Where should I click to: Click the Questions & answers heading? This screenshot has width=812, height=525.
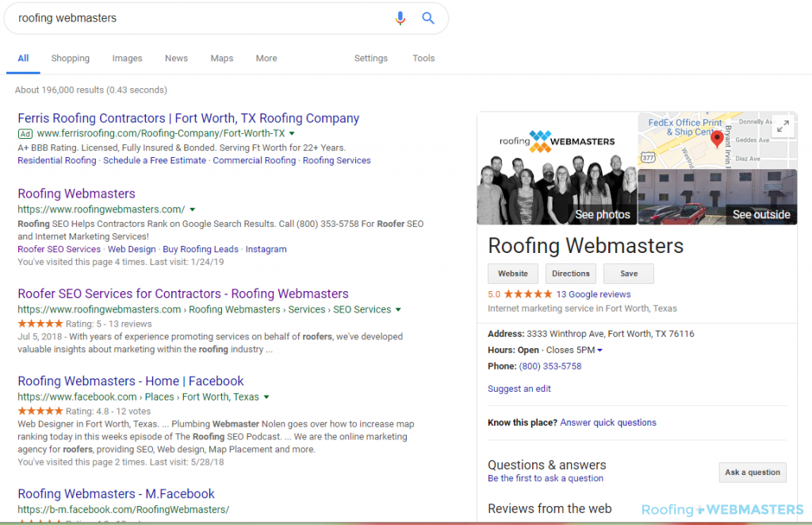(x=547, y=465)
